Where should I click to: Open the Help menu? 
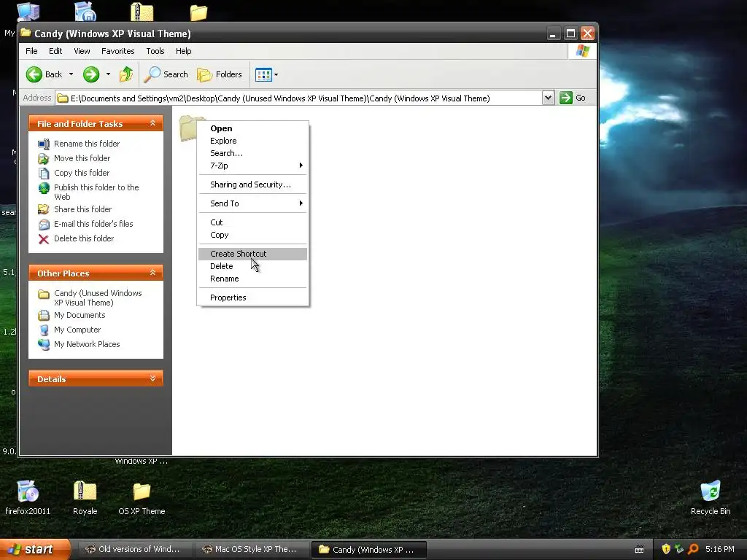point(183,51)
